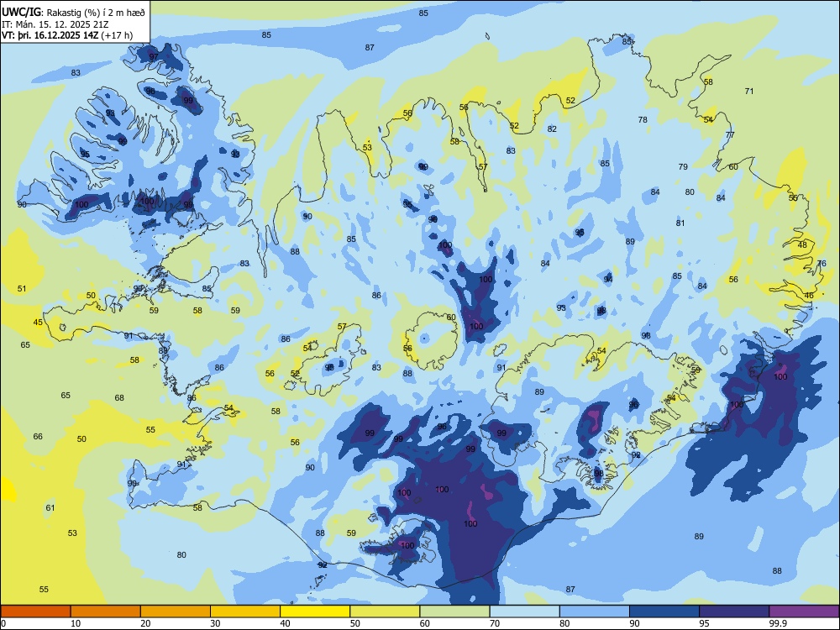Pick the light green 60–70 legend swatch
The image size is (840, 630).
click(454, 612)
